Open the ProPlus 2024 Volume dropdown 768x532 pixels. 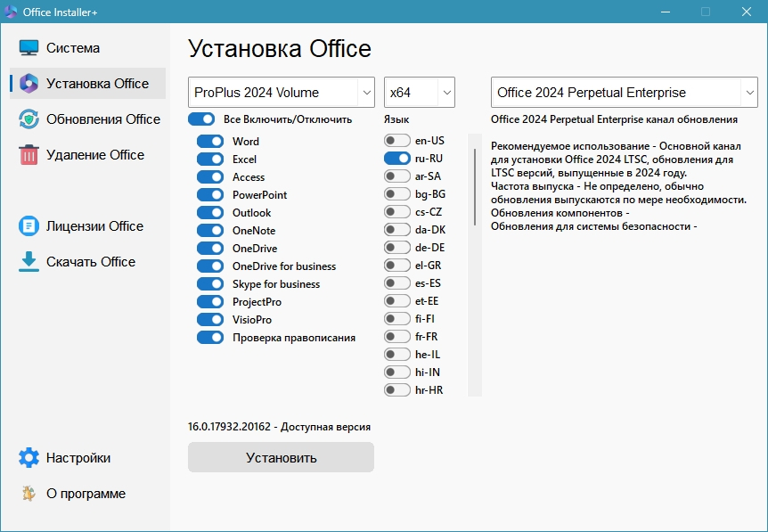[282, 92]
